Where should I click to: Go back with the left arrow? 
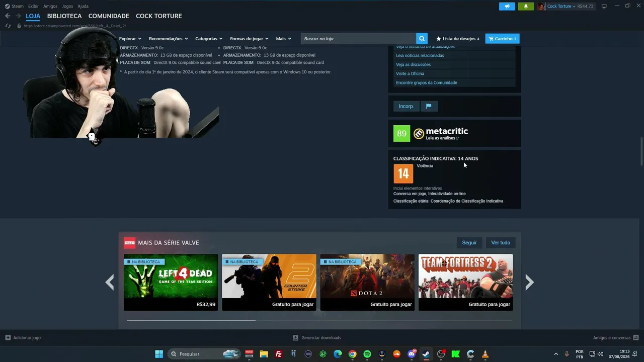point(8,16)
